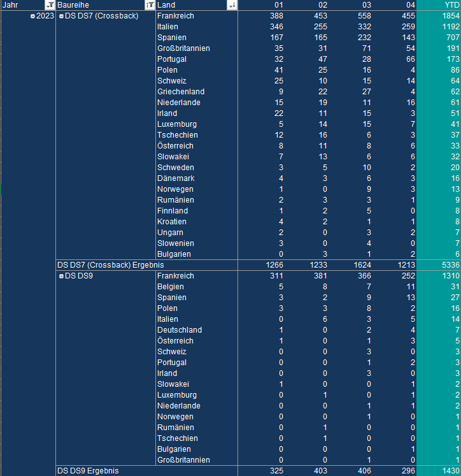Collapse the DS DS7 (Crossback) group

(61, 16)
